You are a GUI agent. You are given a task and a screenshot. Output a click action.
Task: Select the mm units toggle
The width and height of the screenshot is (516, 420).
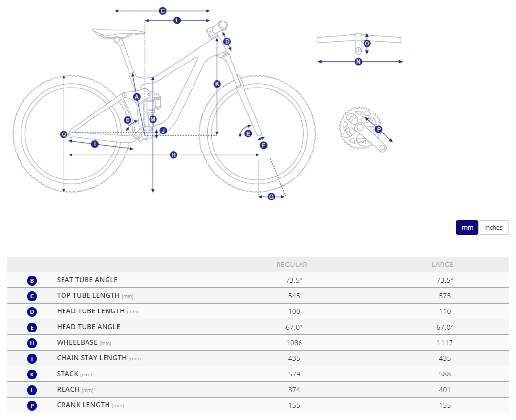(467, 227)
